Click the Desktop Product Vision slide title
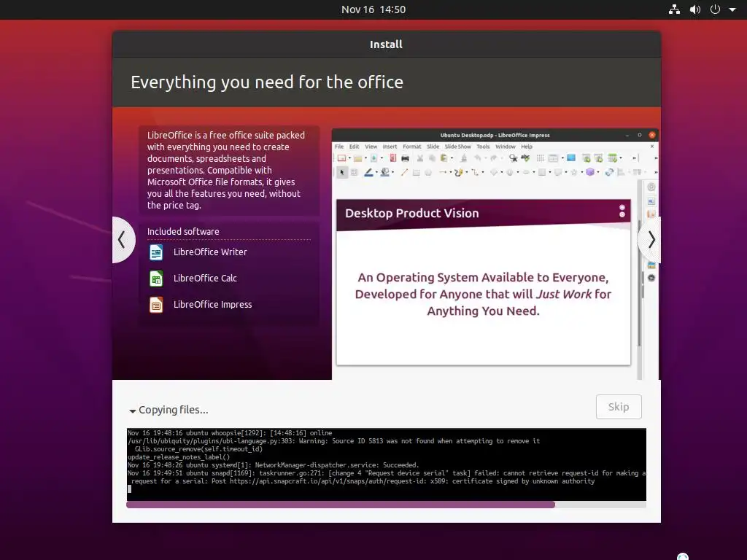The image size is (747, 560). [x=411, y=214]
